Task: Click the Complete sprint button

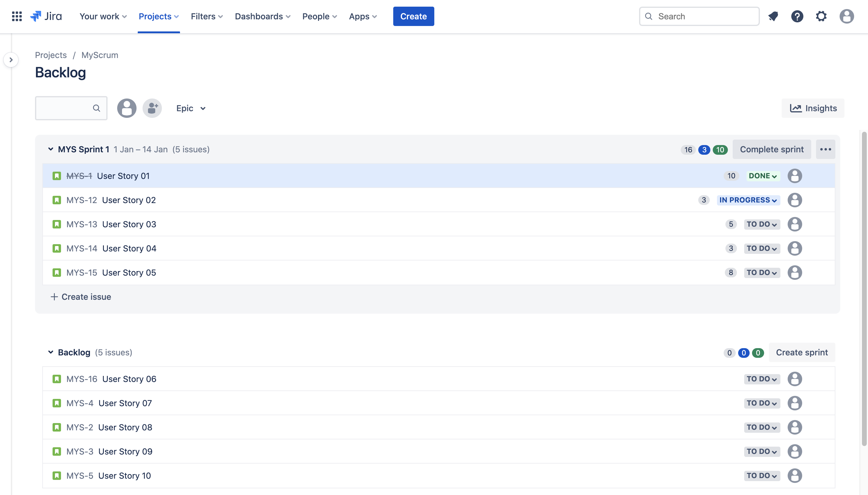Action: [772, 149]
